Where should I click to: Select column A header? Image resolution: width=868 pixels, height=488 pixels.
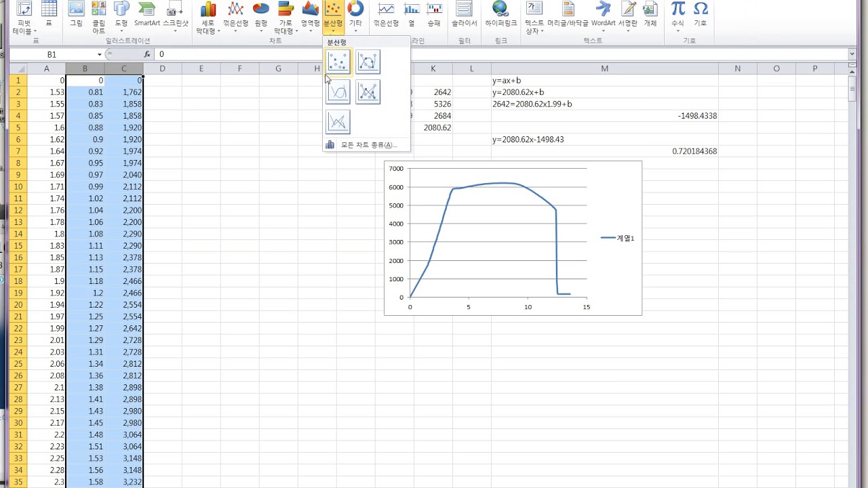(x=46, y=68)
